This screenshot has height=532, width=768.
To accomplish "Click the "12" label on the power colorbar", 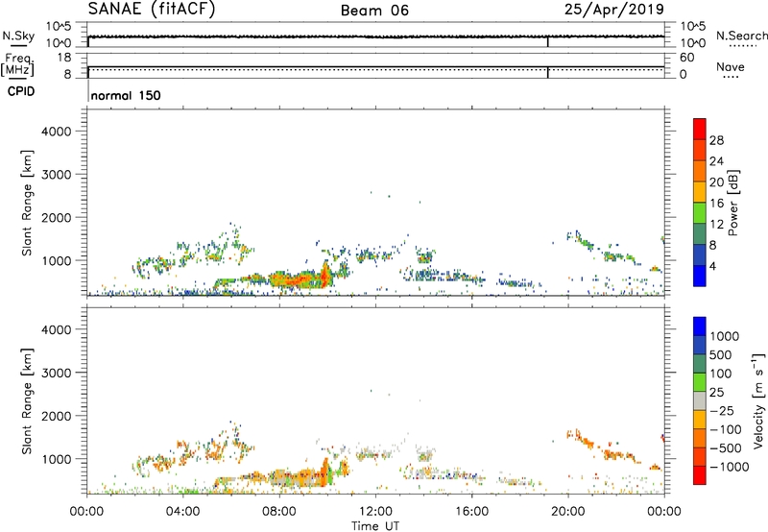I will [716, 225].
